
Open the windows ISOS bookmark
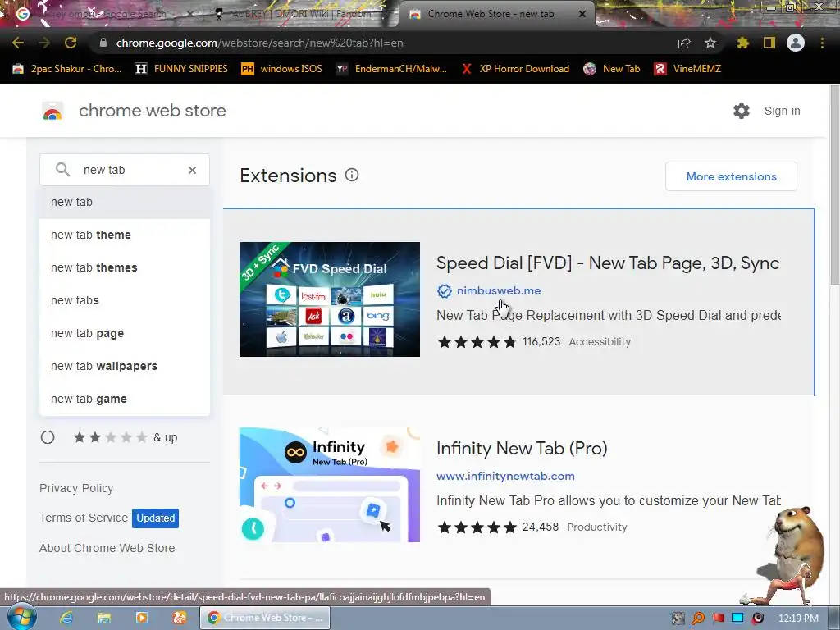pyautogui.click(x=282, y=69)
